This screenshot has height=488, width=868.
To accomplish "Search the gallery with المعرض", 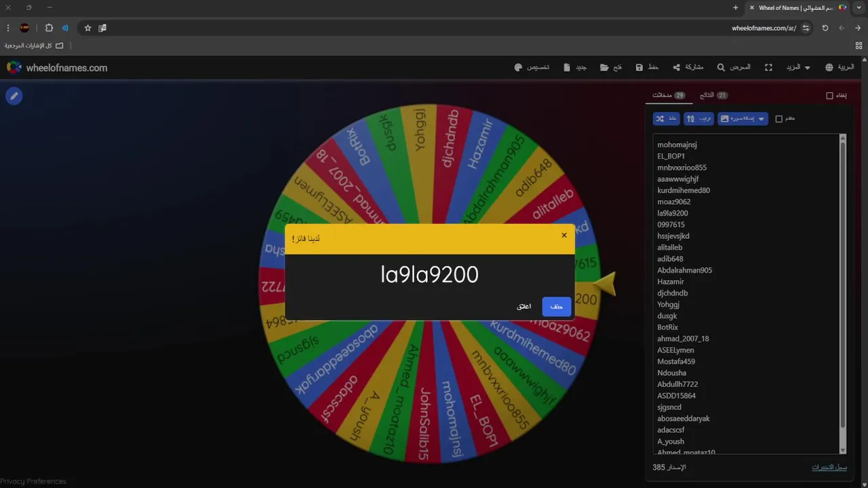I will [734, 68].
